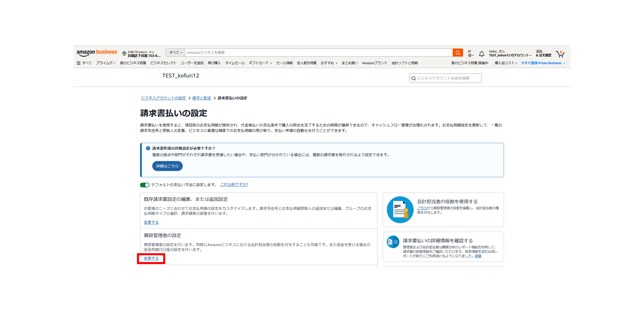Expand the すべて search category dropdown
644x312 pixels.
175,52
